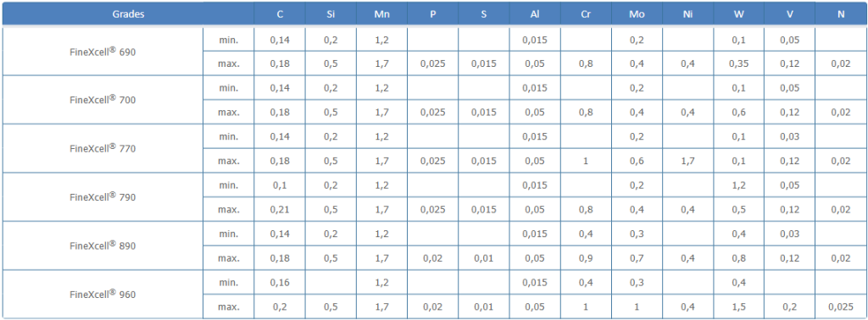Click the Grades column header
This screenshot has height=320, width=868.
(128, 14)
